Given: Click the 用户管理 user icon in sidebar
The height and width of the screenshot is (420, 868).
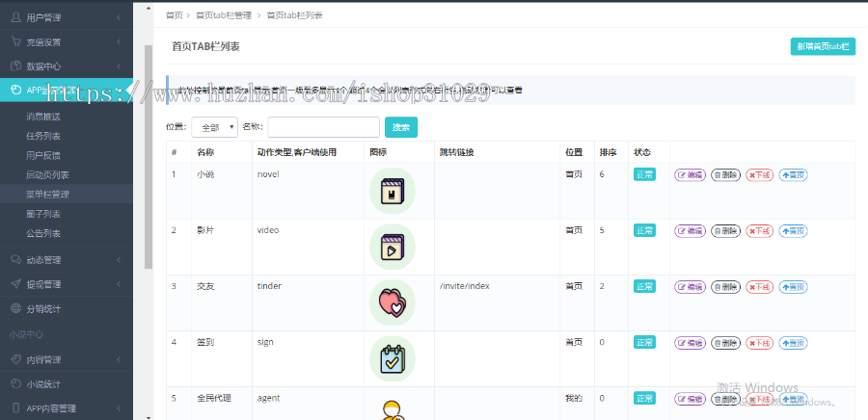Looking at the screenshot, I should [15, 17].
